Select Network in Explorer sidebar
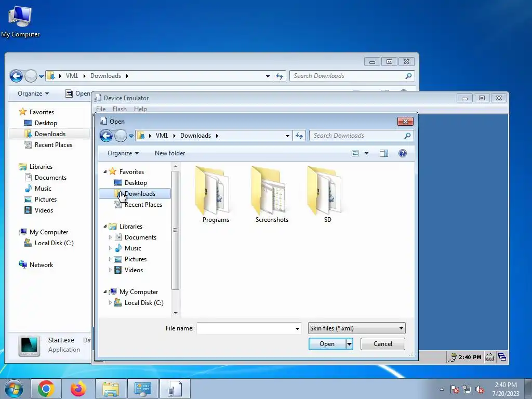Viewport: 532px width, 399px height. coord(36,265)
